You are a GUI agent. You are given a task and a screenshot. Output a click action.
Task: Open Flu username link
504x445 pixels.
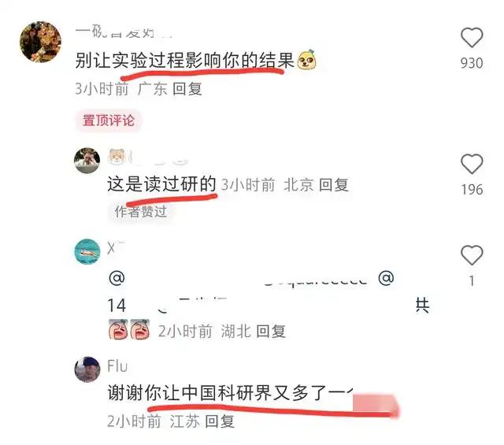pos(117,366)
